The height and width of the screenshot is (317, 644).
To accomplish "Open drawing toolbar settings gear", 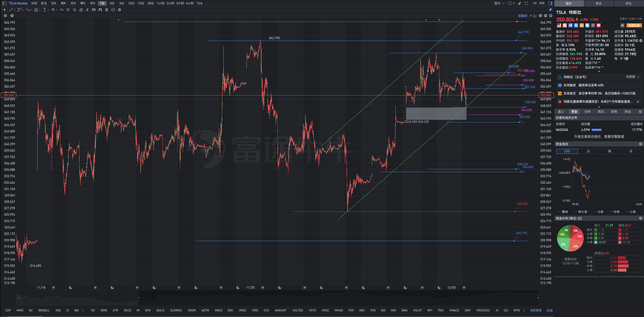I will 119,10.
